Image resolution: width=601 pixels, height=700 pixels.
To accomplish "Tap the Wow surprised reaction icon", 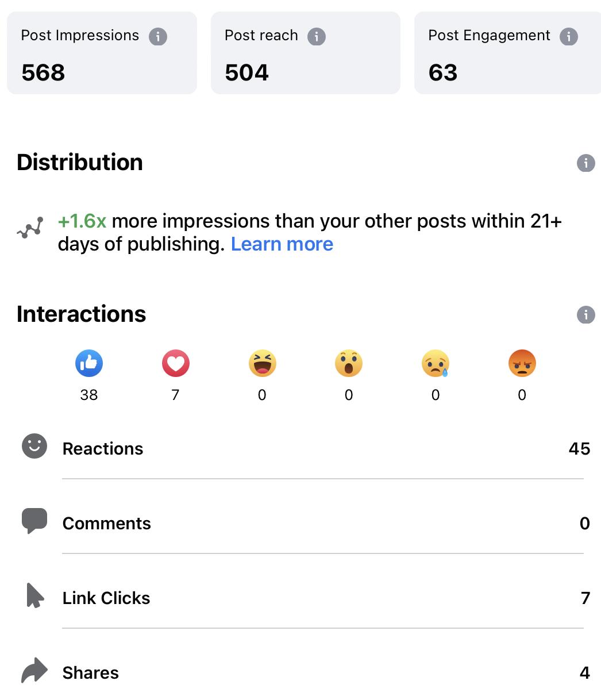I will (349, 364).
